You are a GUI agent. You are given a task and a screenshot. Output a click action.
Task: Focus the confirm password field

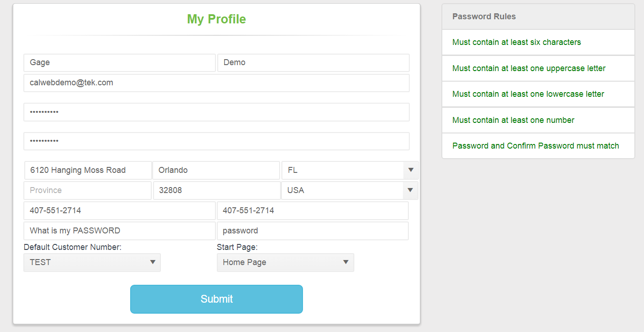click(x=216, y=141)
